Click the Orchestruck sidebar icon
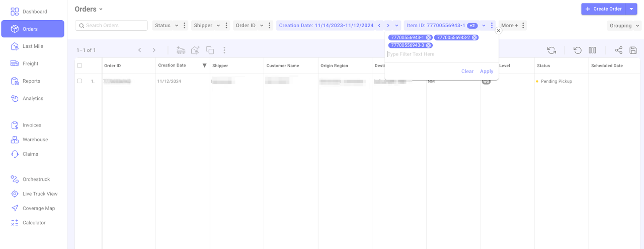This screenshot has height=249, width=644. point(15,179)
